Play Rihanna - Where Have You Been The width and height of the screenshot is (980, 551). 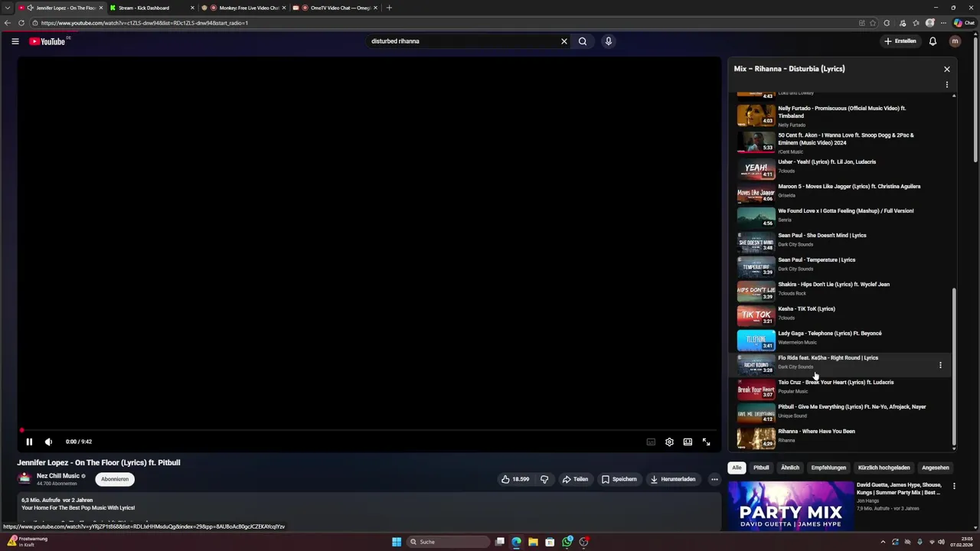842,436
